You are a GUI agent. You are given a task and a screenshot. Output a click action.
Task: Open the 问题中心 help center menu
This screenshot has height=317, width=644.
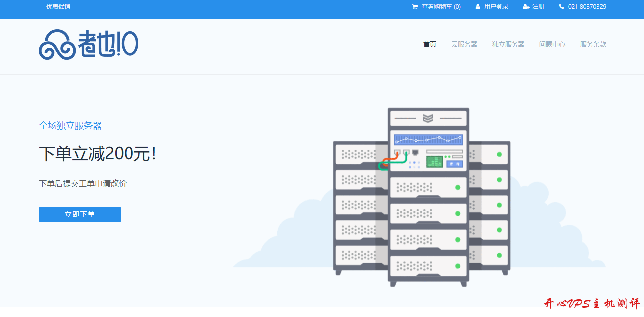click(552, 44)
